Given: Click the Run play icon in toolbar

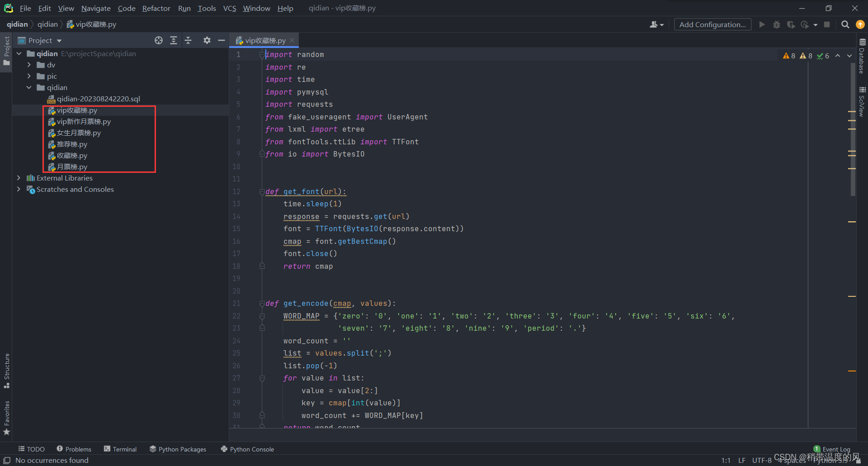Looking at the screenshot, I should (762, 24).
